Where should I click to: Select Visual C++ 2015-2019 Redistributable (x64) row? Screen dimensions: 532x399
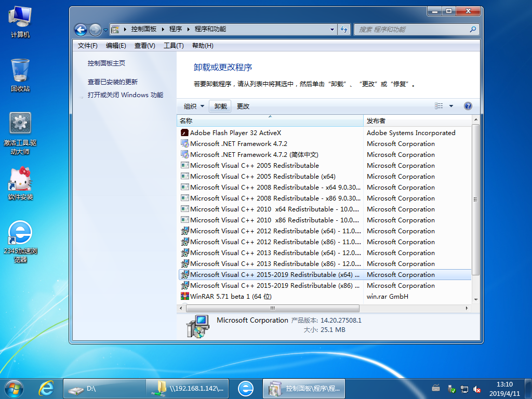(325, 274)
